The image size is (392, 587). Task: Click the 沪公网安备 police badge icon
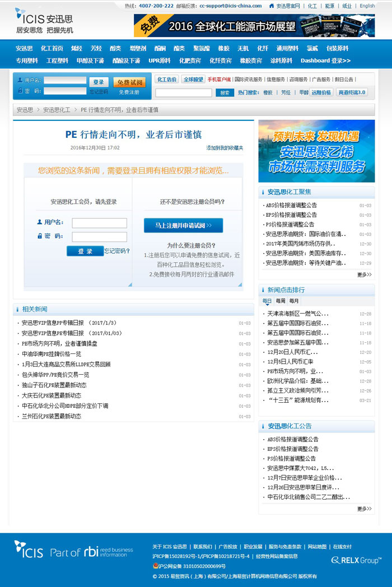155,566
